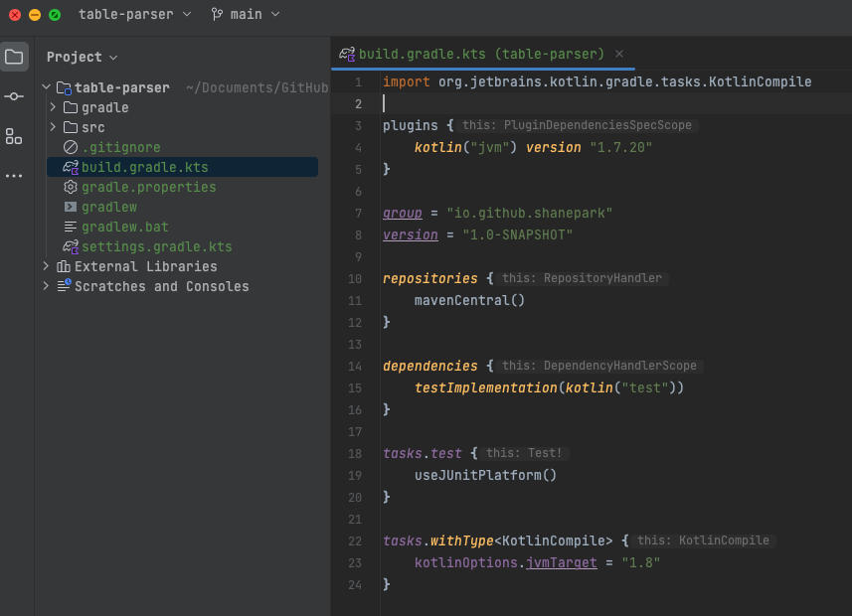Click the yellow macOS minimize button
The height and width of the screenshot is (616, 852).
(35, 15)
